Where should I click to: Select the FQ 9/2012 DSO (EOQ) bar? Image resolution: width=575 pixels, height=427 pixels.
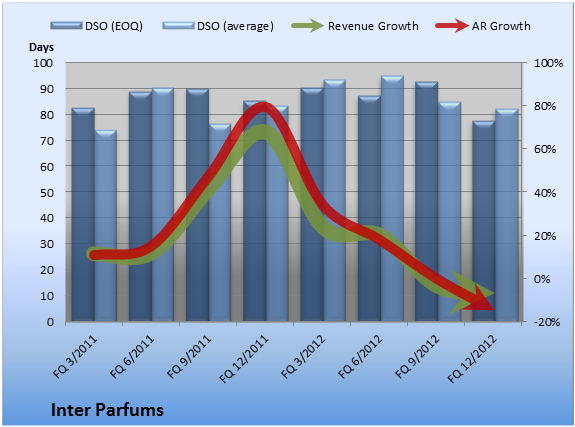click(426, 201)
